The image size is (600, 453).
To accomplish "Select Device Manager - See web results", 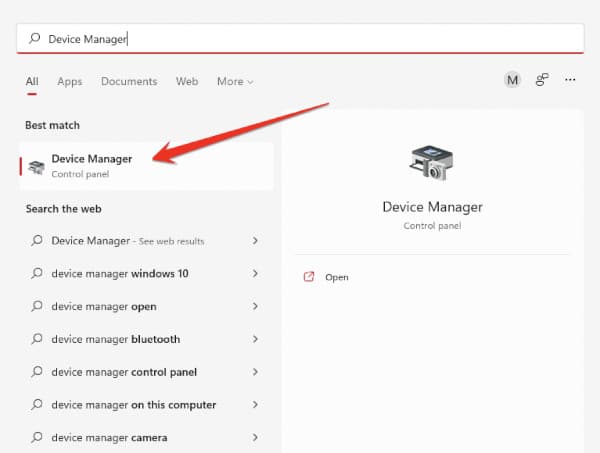I will click(145, 241).
